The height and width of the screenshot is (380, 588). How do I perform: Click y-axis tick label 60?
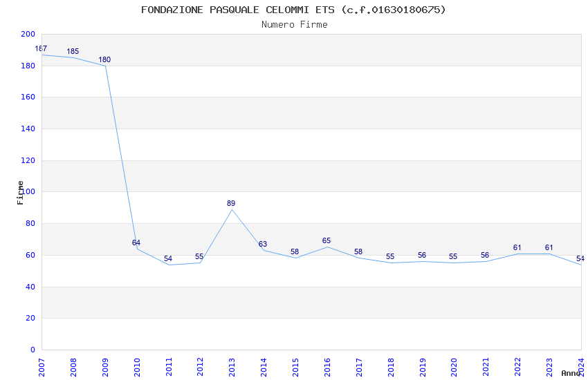click(30, 256)
